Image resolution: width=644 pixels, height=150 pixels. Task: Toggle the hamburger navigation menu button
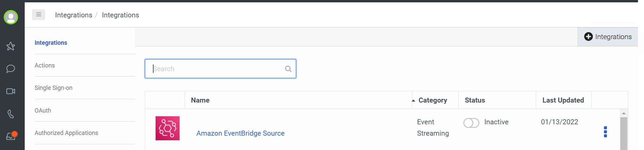pos(38,15)
